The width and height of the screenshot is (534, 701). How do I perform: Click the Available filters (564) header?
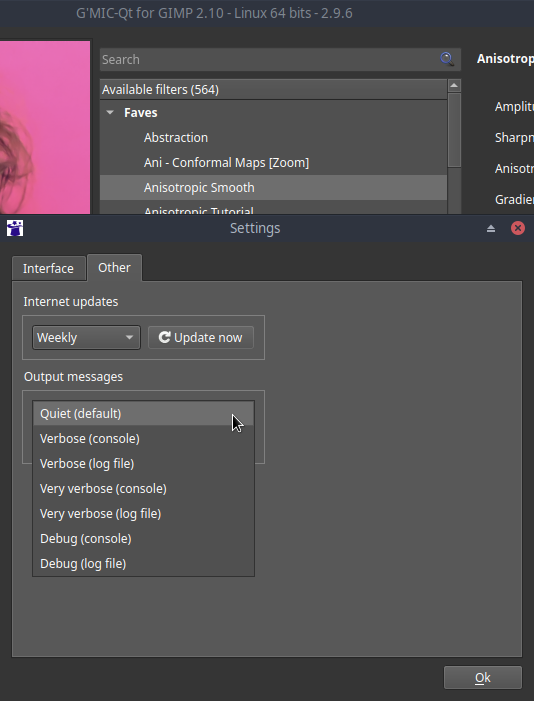[273, 89]
